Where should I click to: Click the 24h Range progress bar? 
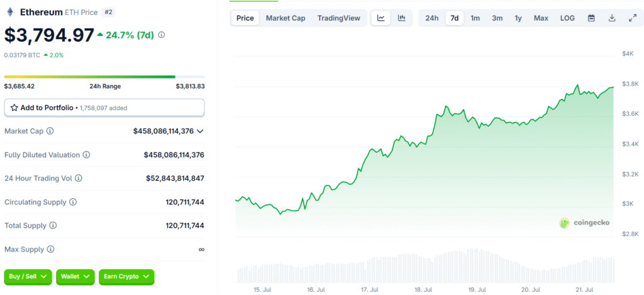(104, 77)
